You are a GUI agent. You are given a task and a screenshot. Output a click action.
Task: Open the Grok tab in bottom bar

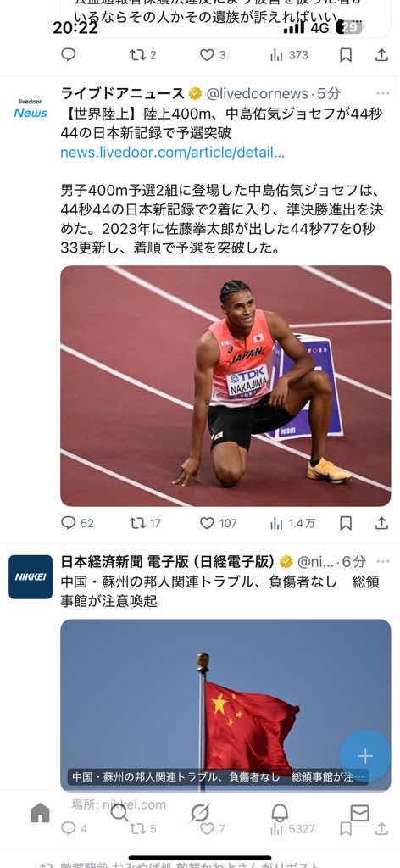[200, 813]
